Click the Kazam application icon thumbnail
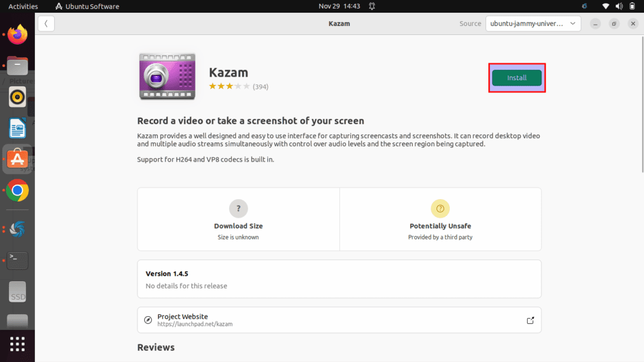This screenshot has width=644, height=362. [x=167, y=77]
